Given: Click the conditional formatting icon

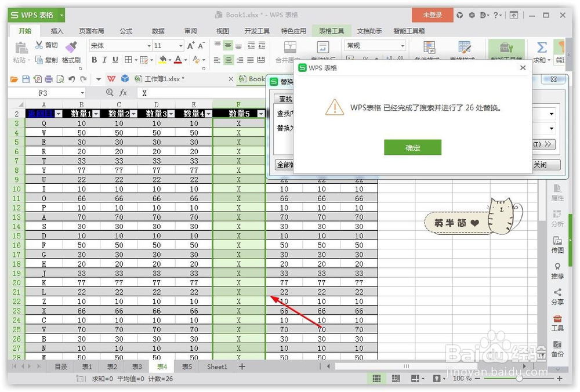Looking at the screenshot, I should [429, 48].
